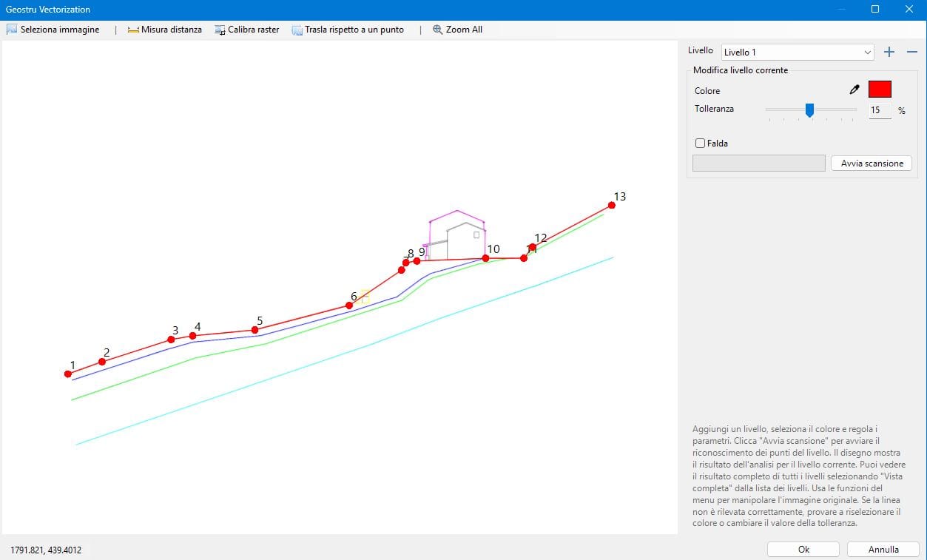Screen dimensions: 927x560
Task: Remove level with the minus icon
Action: (912, 52)
